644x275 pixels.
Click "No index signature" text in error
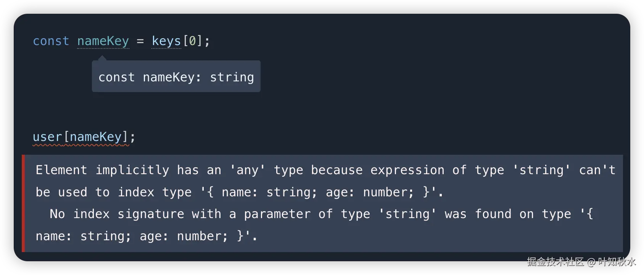pos(117,214)
